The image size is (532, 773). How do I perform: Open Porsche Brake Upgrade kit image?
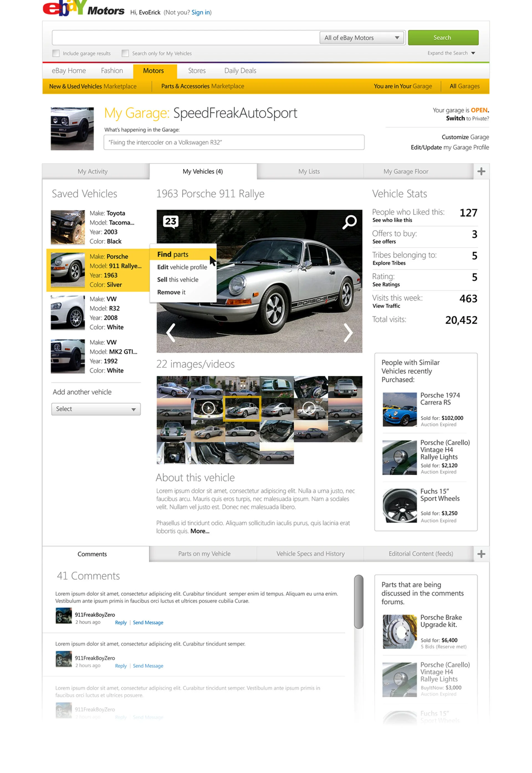pyautogui.click(x=400, y=632)
